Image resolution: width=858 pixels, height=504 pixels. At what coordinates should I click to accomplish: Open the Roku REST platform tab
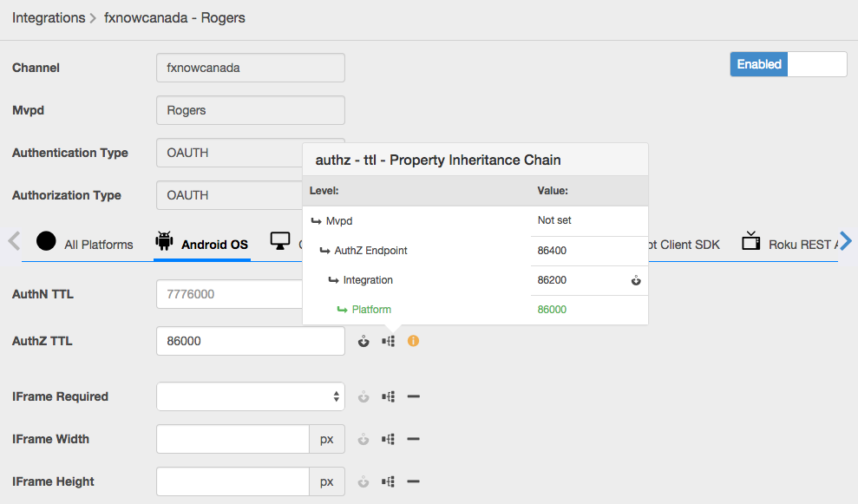(x=789, y=244)
